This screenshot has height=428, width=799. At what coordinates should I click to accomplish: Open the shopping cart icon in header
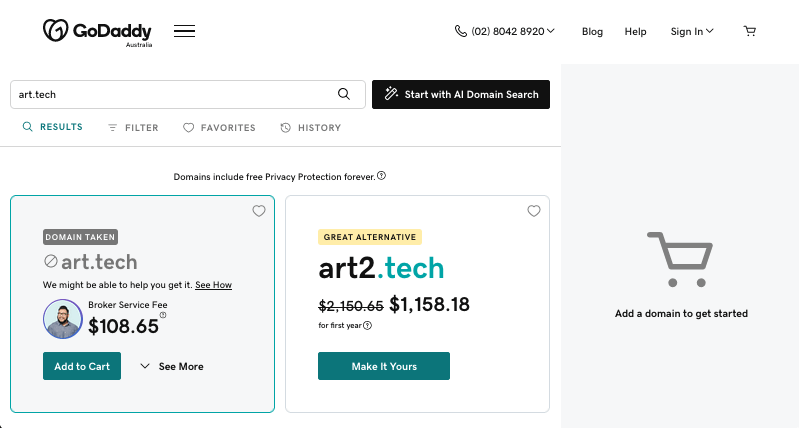pyautogui.click(x=750, y=31)
